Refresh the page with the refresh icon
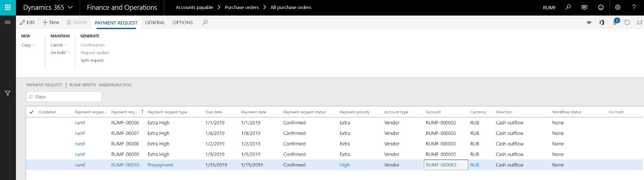Viewport: 644px width, 180px height. pyautogui.click(x=627, y=22)
